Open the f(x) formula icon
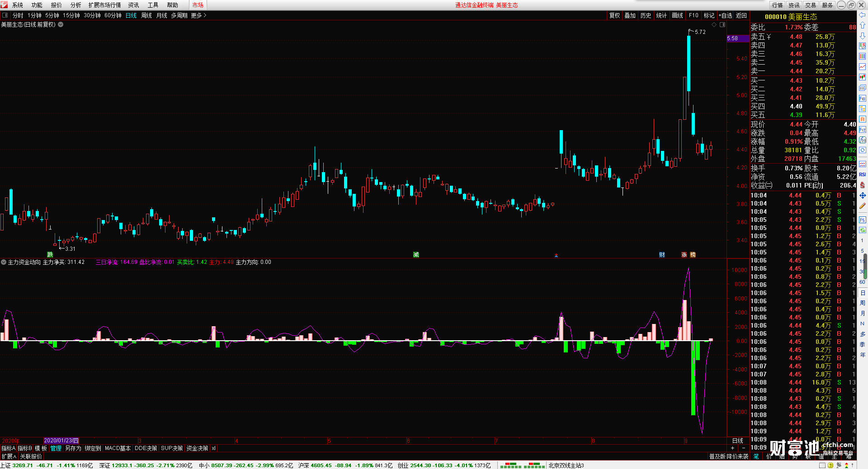This screenshot has width=868, height=469. point(862,140)
